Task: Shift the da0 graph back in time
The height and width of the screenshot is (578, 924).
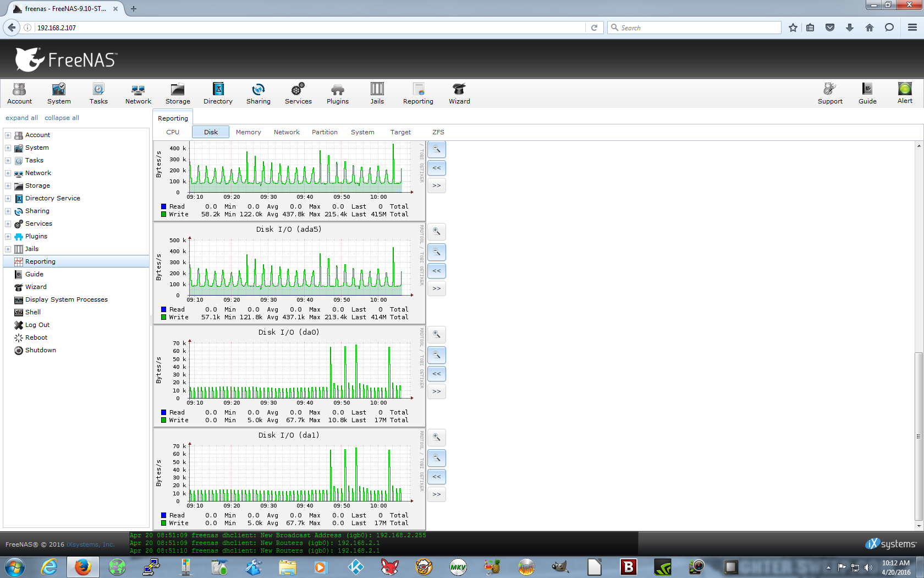Action: point(437,374)
